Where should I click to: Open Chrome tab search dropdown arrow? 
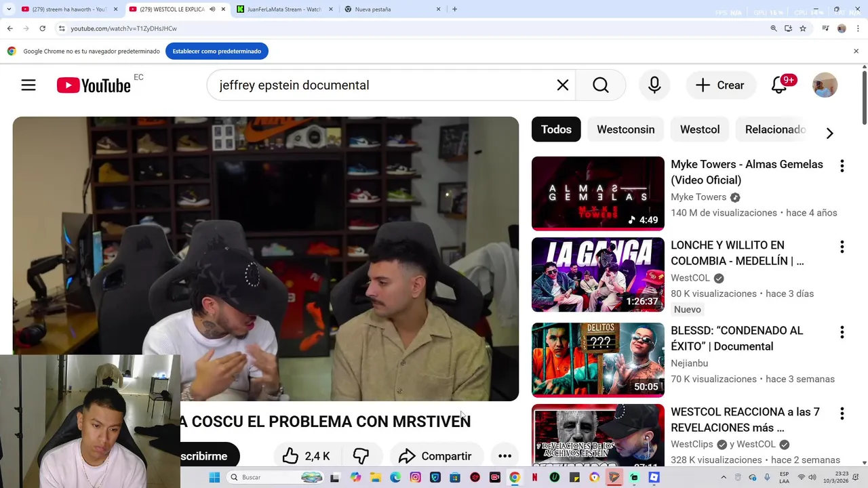point(9,9)
